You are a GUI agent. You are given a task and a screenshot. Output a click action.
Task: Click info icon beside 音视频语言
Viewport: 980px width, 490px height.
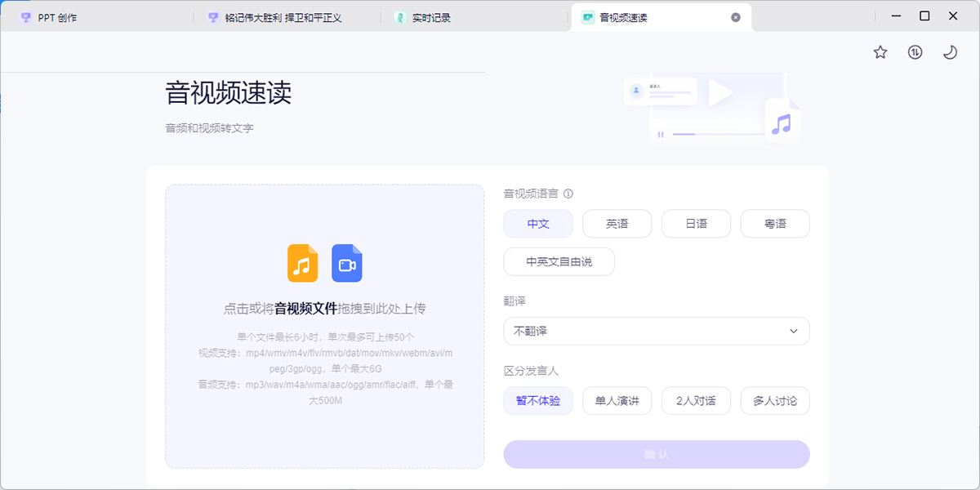pos(568,194)
